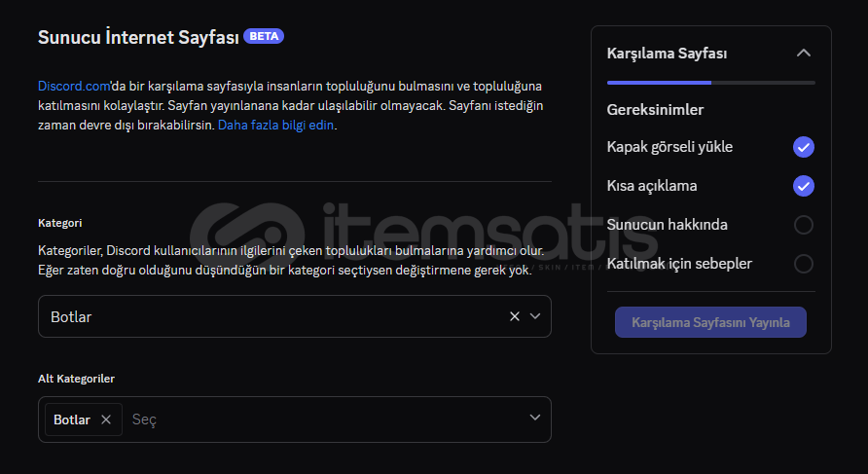The width and height of the screenshot is (868, 474).
Task: Click the Karşılama Sayfası panel title
Action: [667, 54]
